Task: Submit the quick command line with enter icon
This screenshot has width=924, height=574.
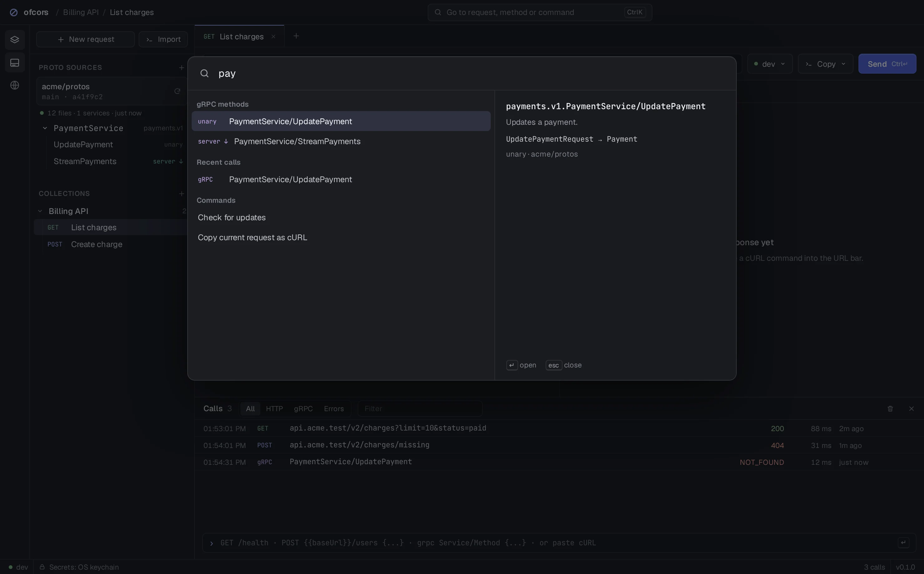Action: coord(903,542)
